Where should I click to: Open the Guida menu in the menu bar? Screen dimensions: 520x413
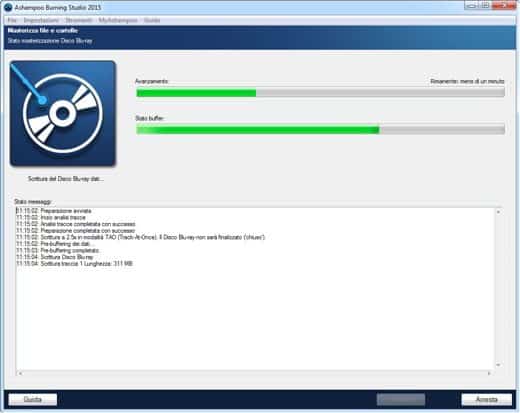(152, 20)
